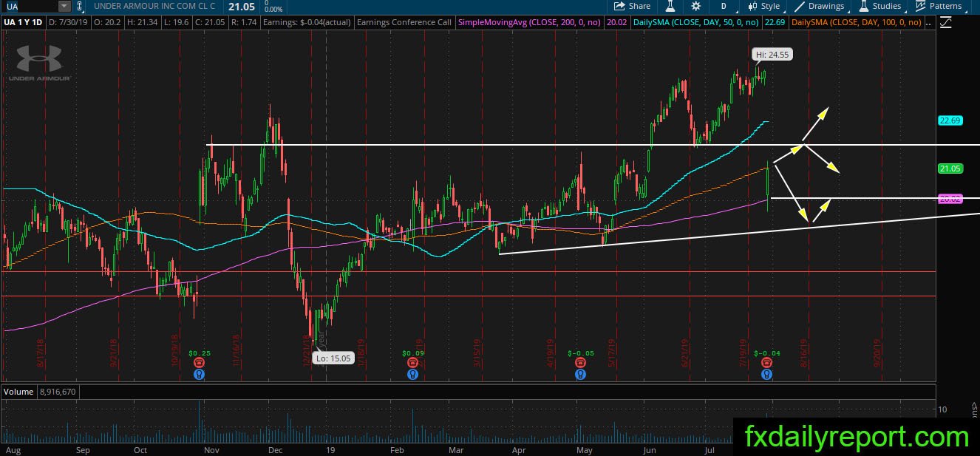Click the October earnings phone icon at $0.25
The image size is (980, 456).
[200, 364]
